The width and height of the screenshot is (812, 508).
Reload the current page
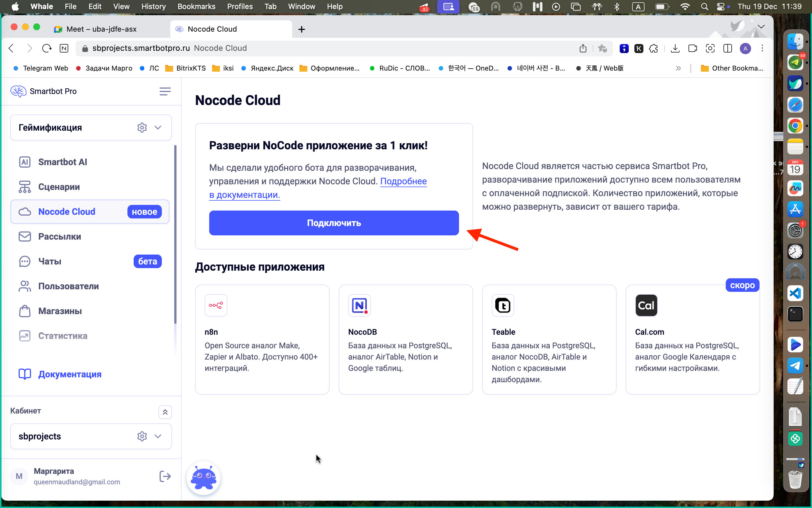[x=47, y=48]
